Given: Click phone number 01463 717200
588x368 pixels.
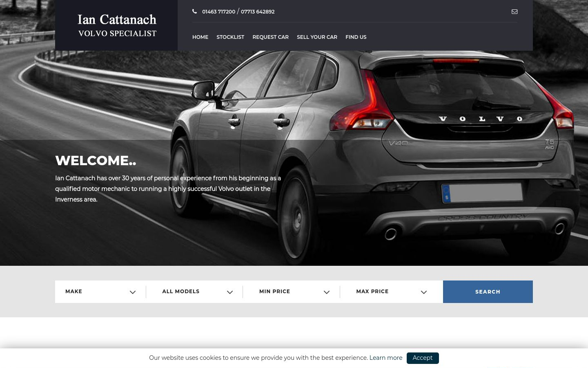Looking at the screenshot, I should coord(218,12).
